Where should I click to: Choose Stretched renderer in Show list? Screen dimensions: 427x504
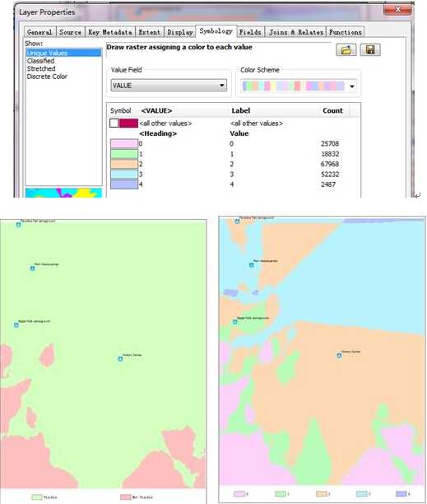coord(41,69)
